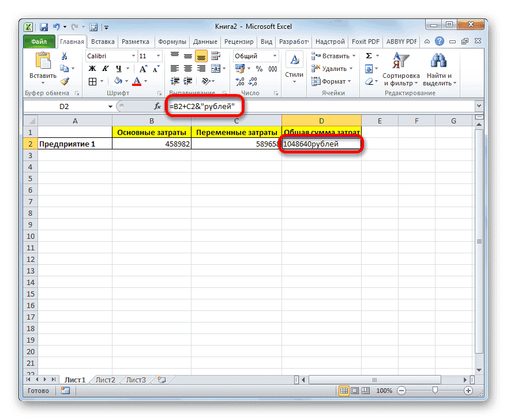Open the Calibri font dropdown
Screen dimensions: 507x420
click(x=133, y=55)
